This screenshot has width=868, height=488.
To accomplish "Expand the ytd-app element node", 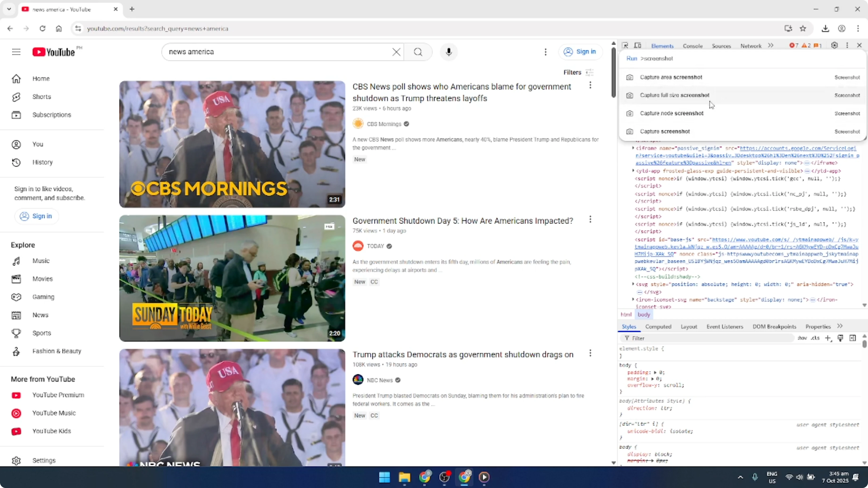I will (x=633, y=171).
